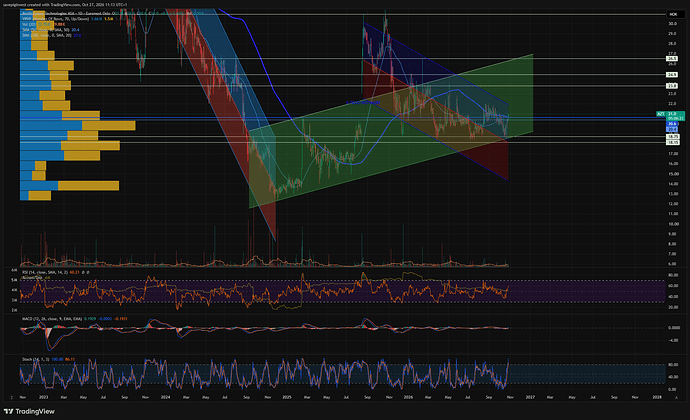The image size is (690, 420).
Task: Click the TradingView logo at bottom left
Action: pos(29,411)
